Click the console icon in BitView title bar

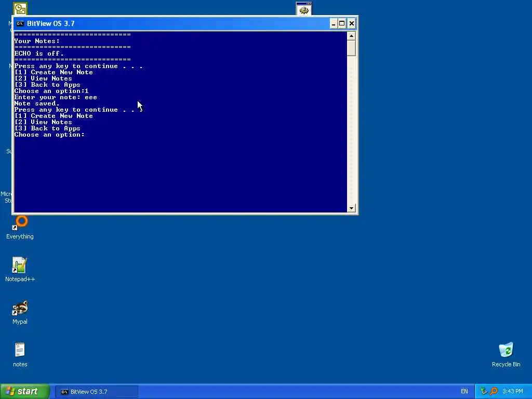click(20, 23)
